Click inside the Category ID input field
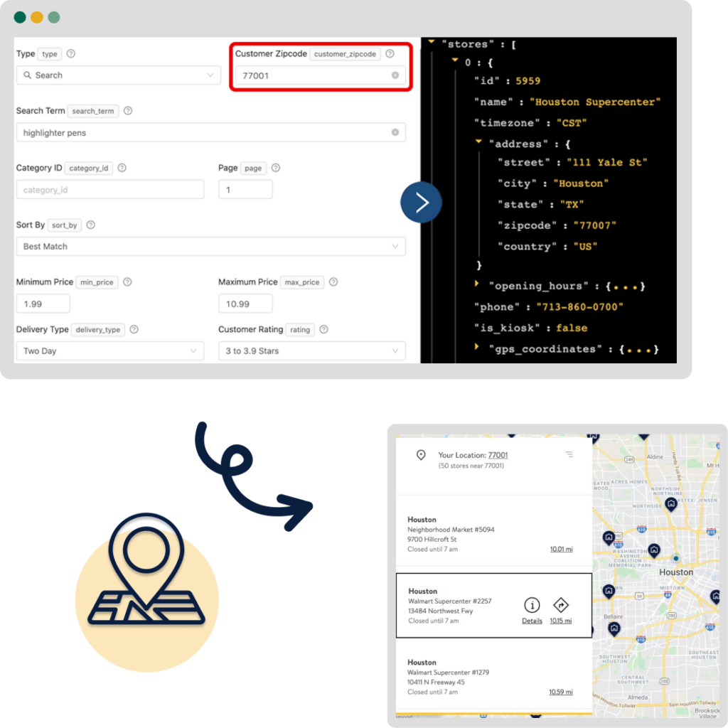Image resolution: width=728 pixels, height=728 pixels. tap(110, 189)
